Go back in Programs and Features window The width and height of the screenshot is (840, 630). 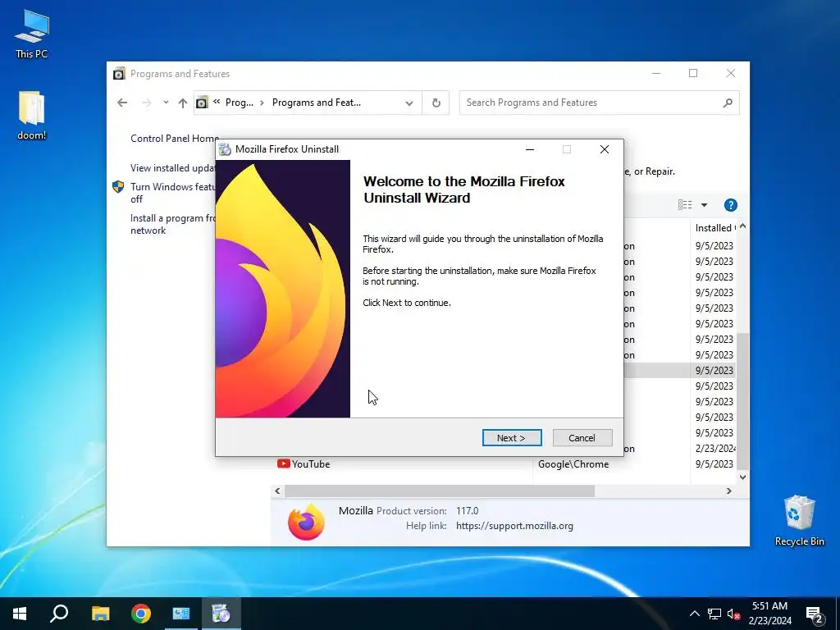tap(122, 103)
